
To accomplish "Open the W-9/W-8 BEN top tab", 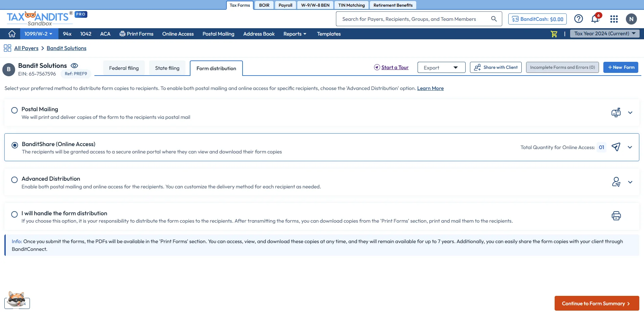I will (315, 5).
